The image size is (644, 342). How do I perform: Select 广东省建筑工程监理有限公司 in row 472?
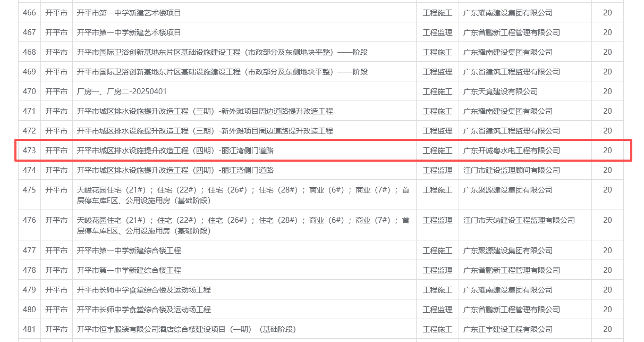512,131
